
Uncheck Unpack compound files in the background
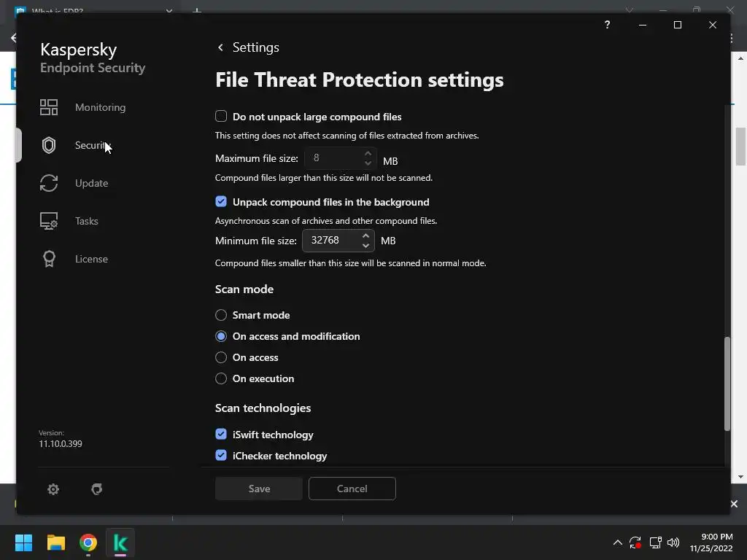[x=221, y=202]
